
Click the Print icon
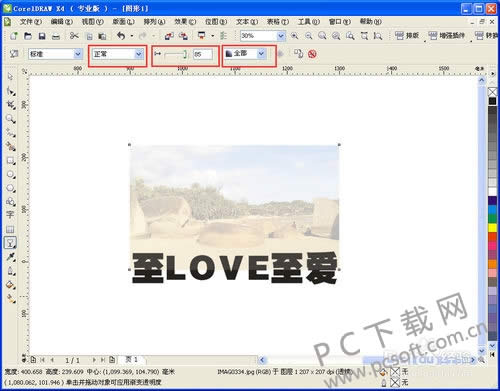pyautogui.click(x=56, y=36)
